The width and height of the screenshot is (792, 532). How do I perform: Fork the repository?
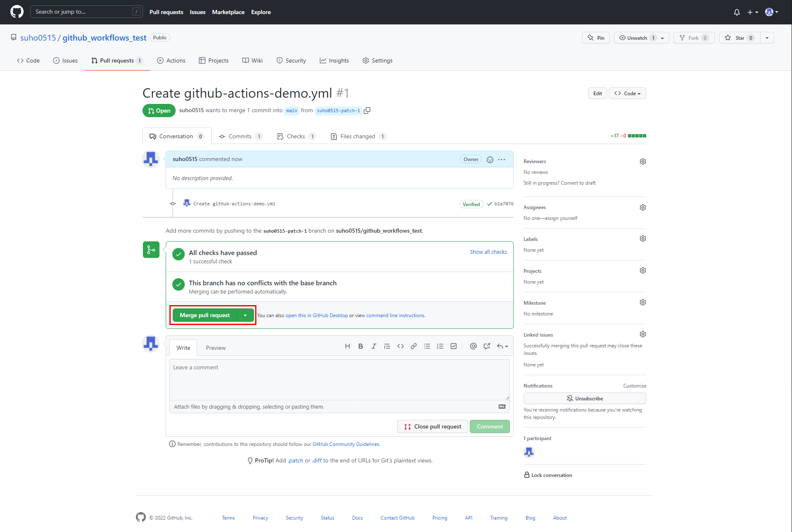[694, 38]
